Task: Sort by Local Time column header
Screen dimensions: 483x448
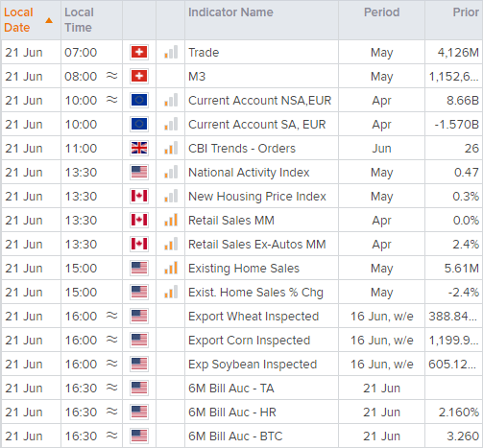Action: tap(79, 20)
